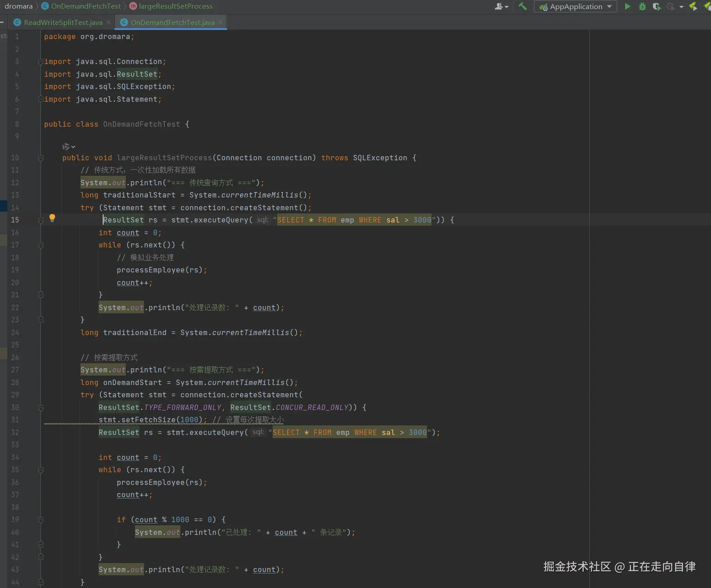Click line number 29 in the gutter

coord(15,395)
